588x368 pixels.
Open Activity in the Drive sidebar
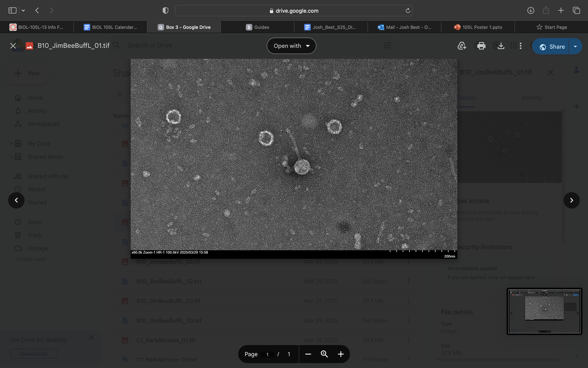point(37,111)
